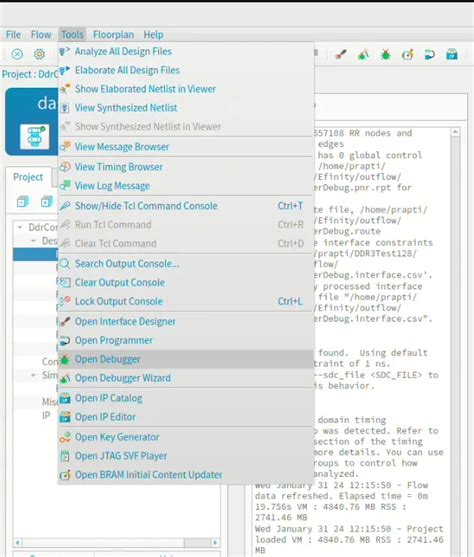
Task: Open the Flow menu
Action: pos(41,35)
